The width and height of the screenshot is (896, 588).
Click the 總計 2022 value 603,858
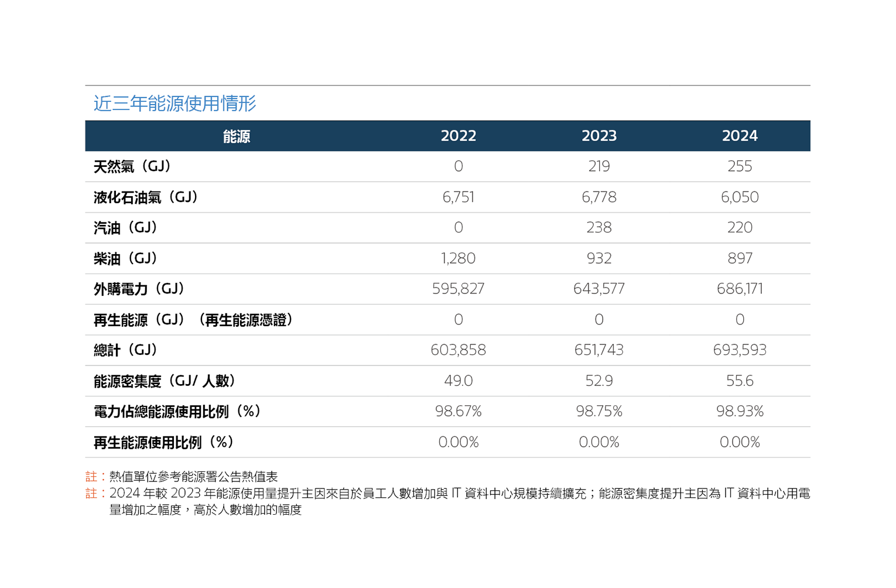[x=458, y=350]
